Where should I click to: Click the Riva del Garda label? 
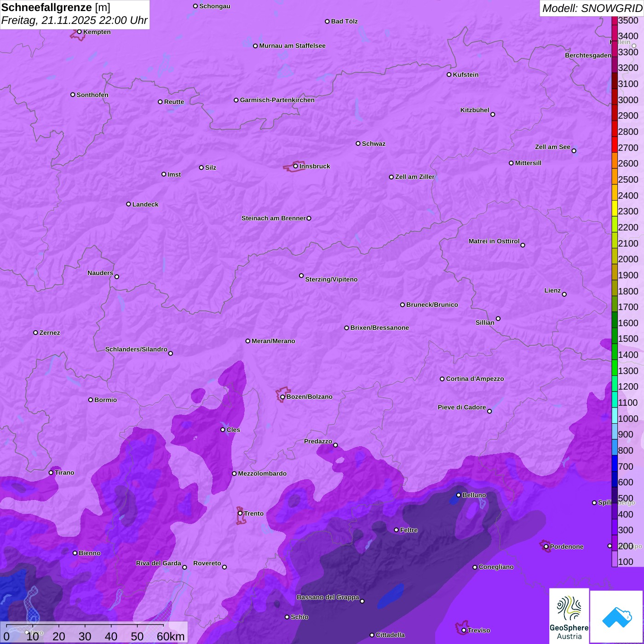[159, 563]
